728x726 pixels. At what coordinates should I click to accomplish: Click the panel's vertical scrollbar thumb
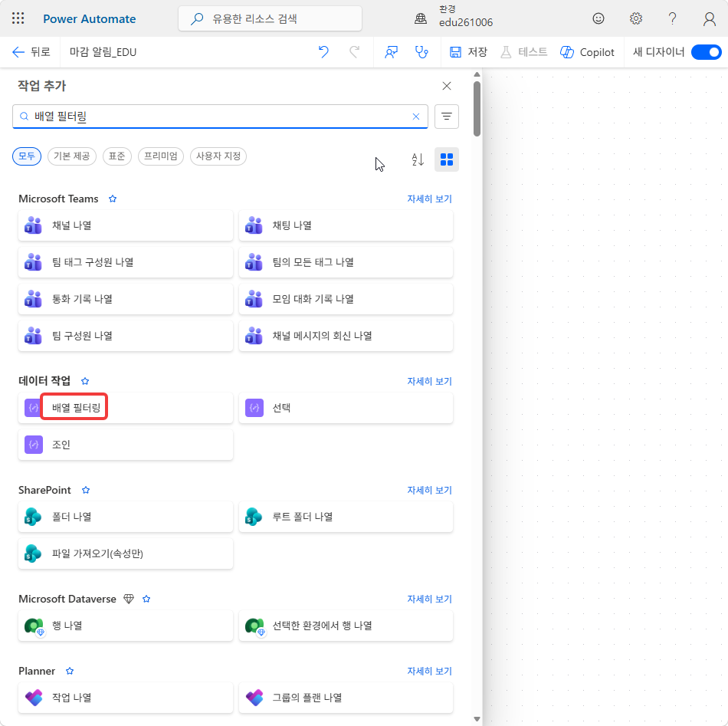(x=477, y=109)
